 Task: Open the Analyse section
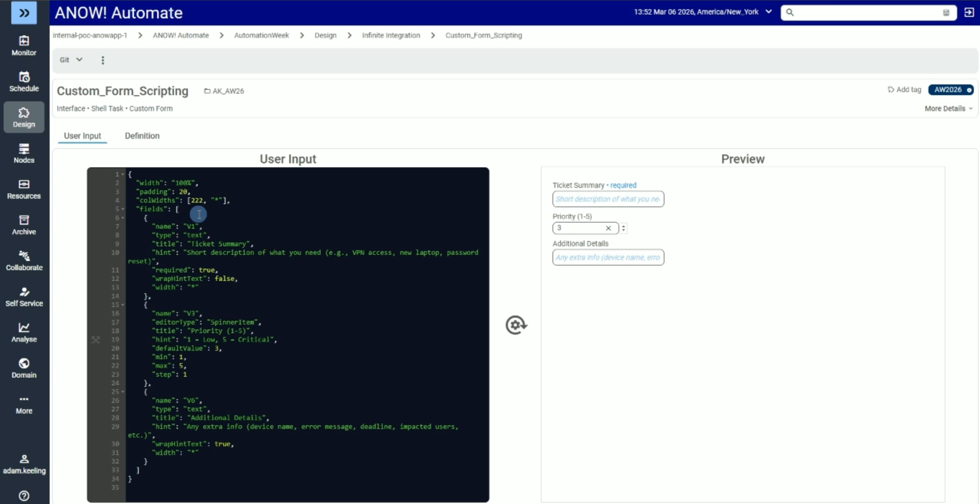(x=24, y=332)
